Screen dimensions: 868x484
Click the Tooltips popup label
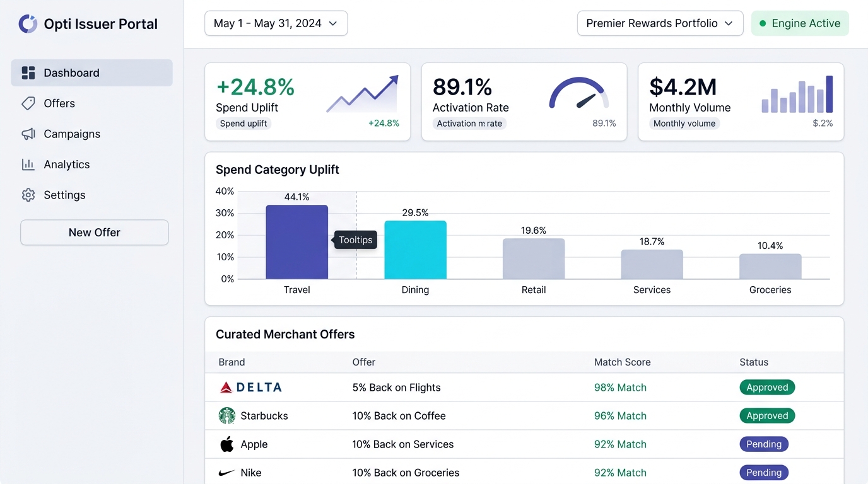(356, 240)
